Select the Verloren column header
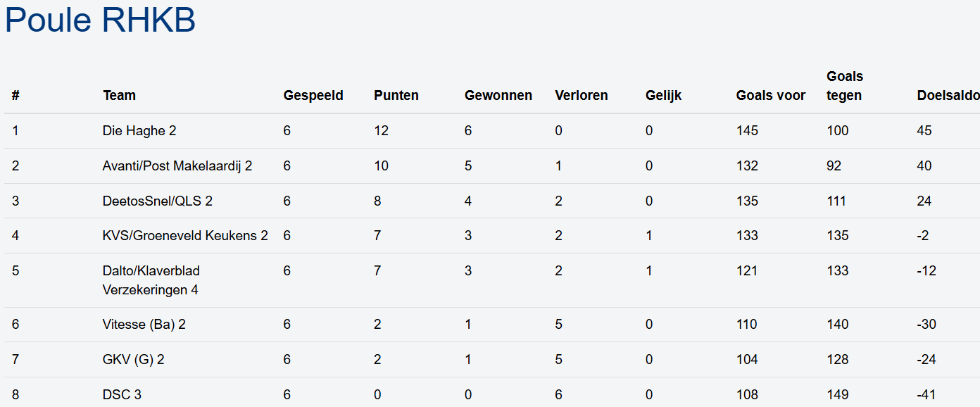The height and width of the screenshot is (407, 980). click(581, 95)
